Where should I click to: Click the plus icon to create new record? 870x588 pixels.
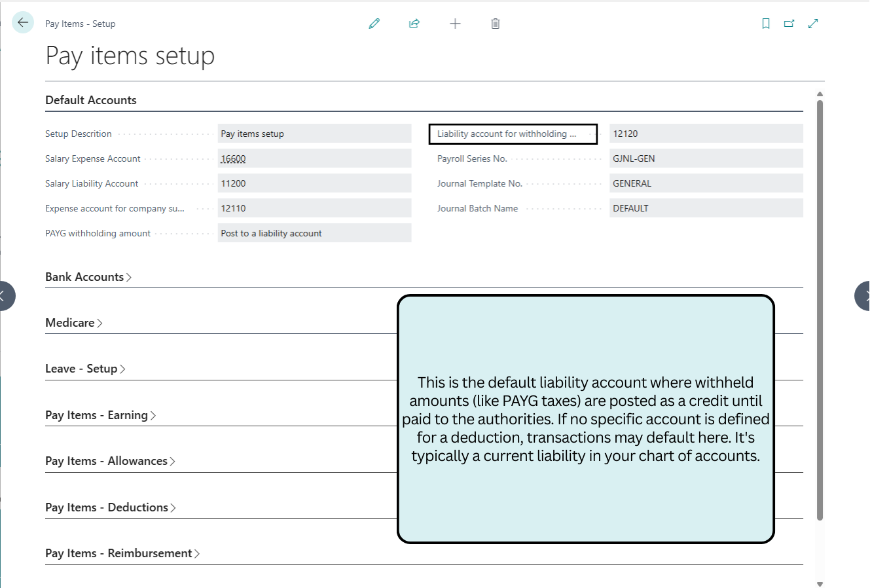point(454,23)
